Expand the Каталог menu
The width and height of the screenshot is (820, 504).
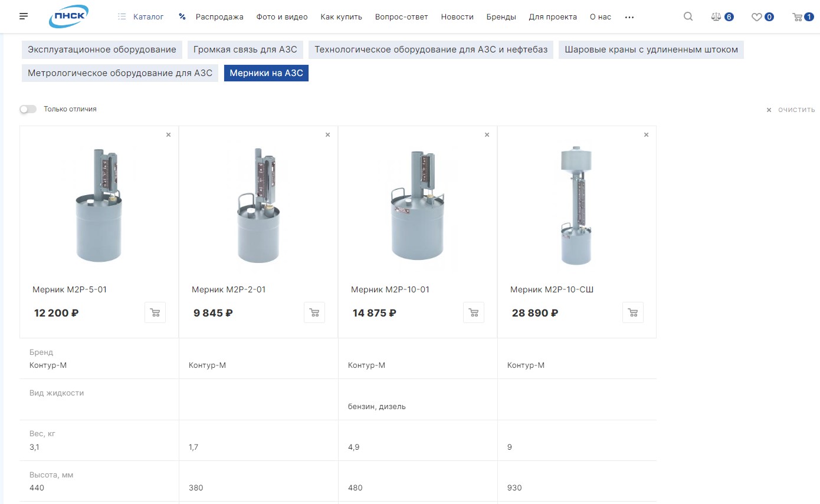point(141,17)
